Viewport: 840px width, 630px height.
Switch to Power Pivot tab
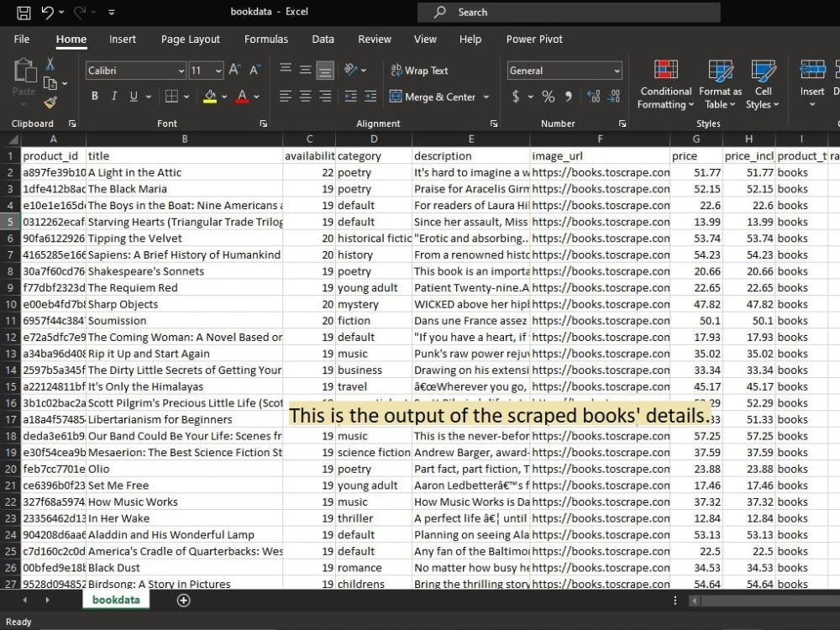(534, 39)
